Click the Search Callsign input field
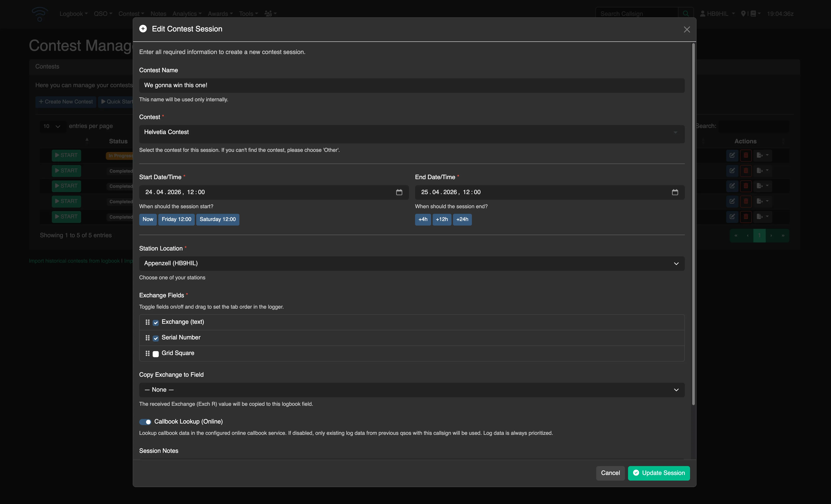 637,13
